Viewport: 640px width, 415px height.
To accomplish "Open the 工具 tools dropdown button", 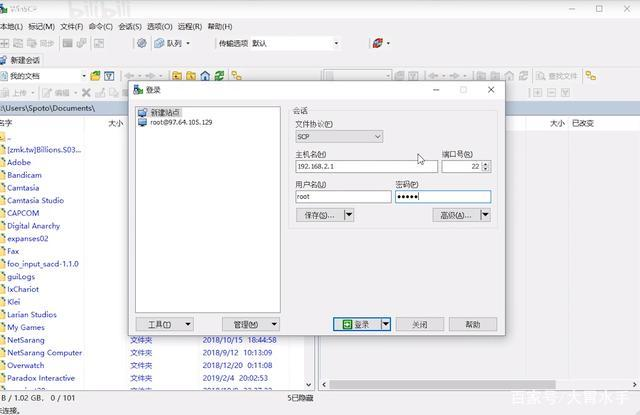I will point(164,324).
